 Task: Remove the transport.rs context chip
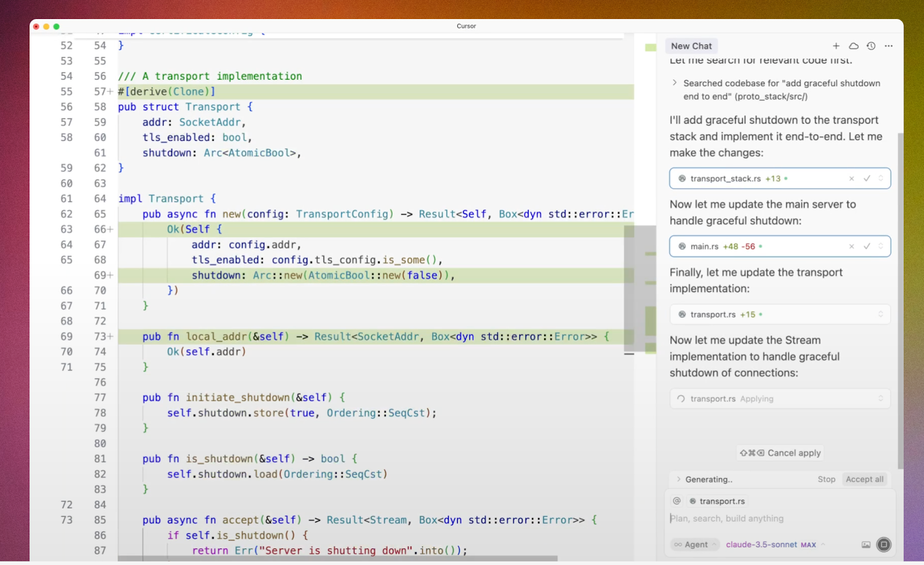717,502
